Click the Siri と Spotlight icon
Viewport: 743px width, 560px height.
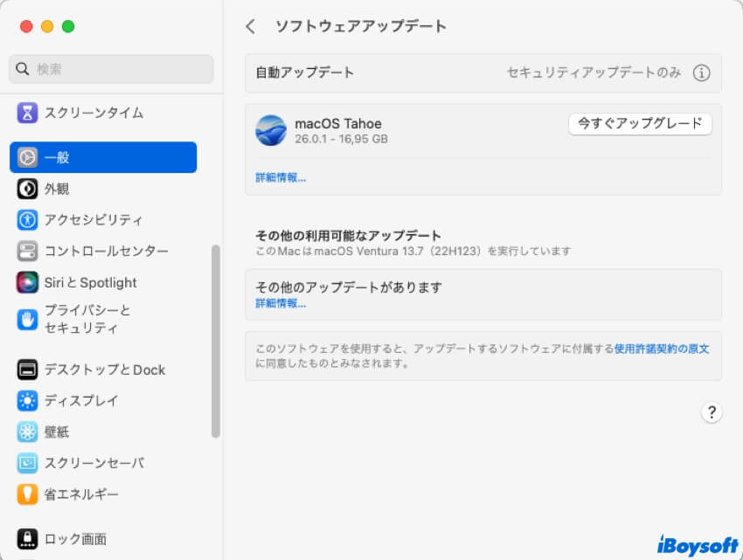28,283
